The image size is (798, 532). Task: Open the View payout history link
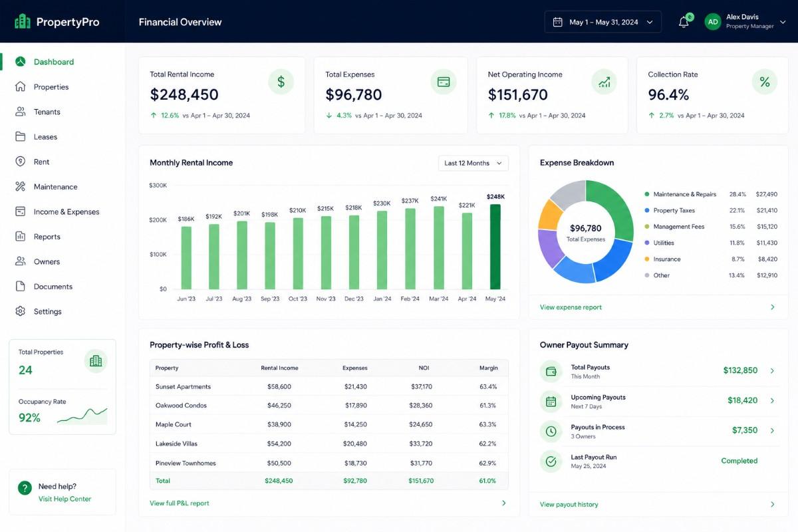click(x=569, y=504)
